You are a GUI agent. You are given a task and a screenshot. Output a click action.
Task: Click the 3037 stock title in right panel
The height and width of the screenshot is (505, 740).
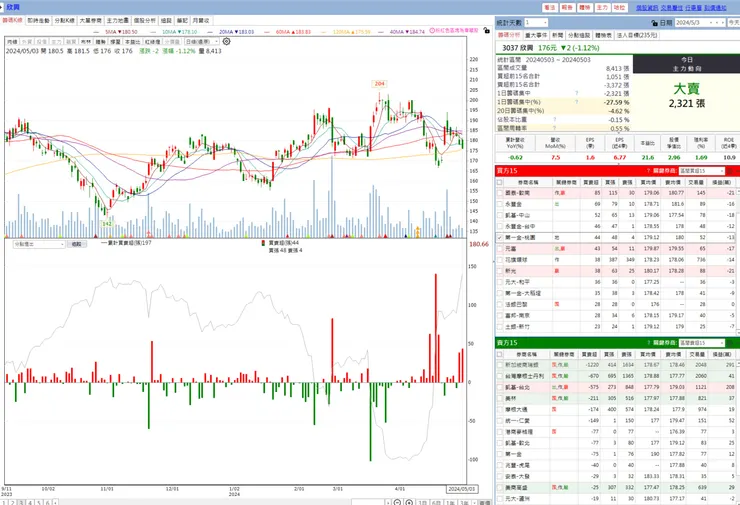pos(517,48)
